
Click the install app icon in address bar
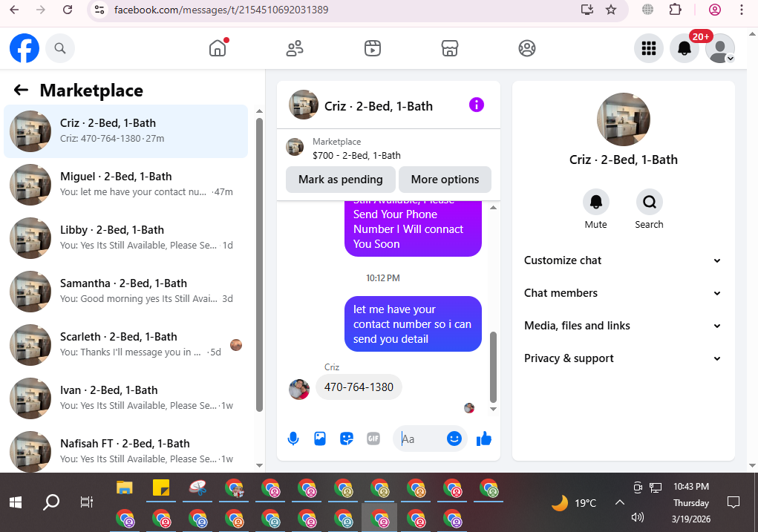(587, 10)
